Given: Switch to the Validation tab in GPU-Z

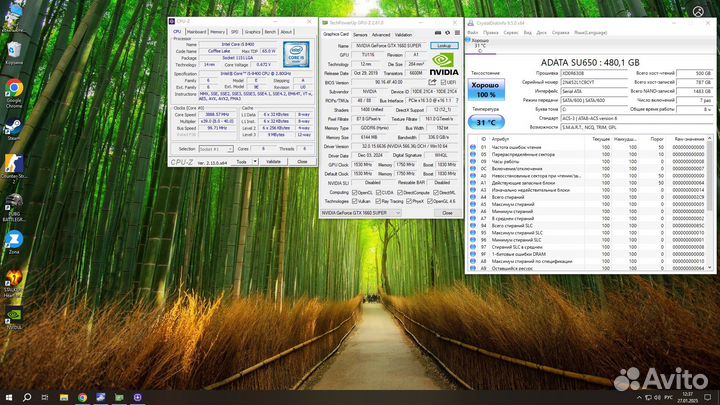Looking at the screenshot, I should click(403, 34).
